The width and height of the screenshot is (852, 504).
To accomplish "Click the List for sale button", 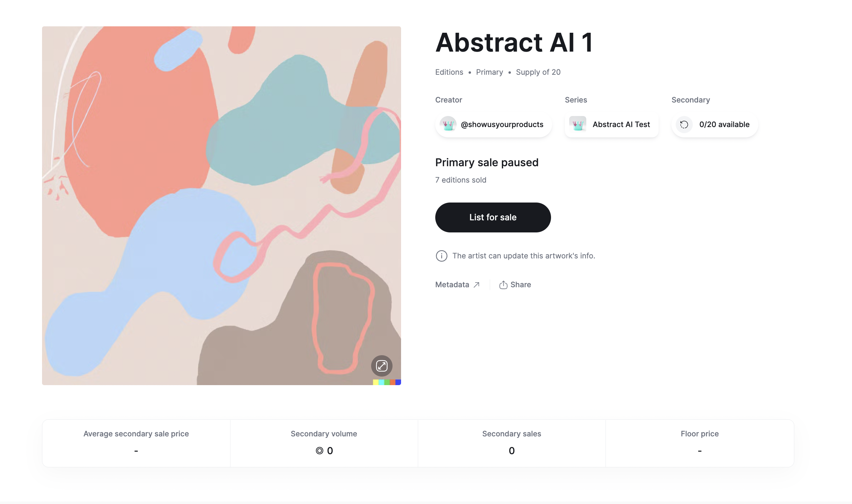I will point(493,217).
